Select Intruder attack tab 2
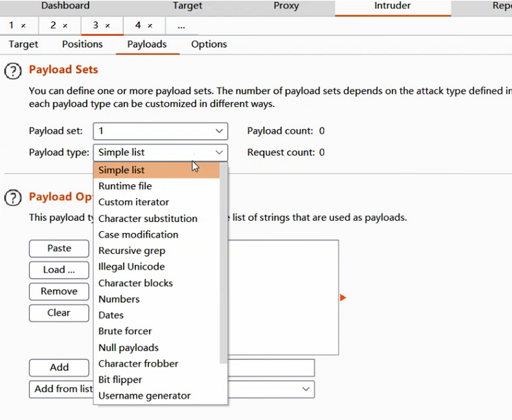 [53, 26]
